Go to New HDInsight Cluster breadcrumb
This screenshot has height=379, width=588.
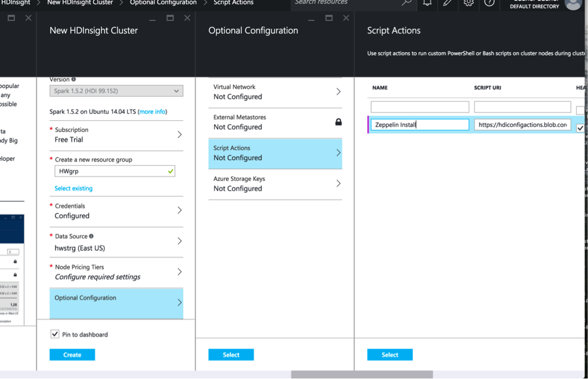[80, 3]
